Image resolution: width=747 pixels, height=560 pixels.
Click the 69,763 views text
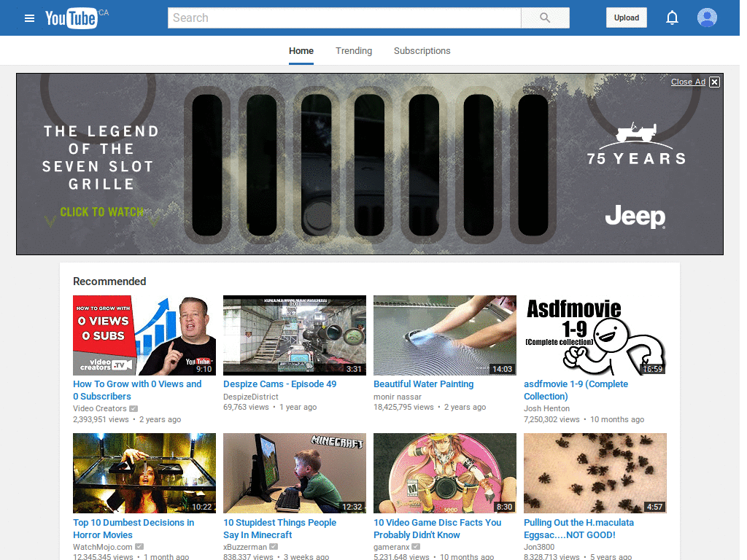(247, 407)
